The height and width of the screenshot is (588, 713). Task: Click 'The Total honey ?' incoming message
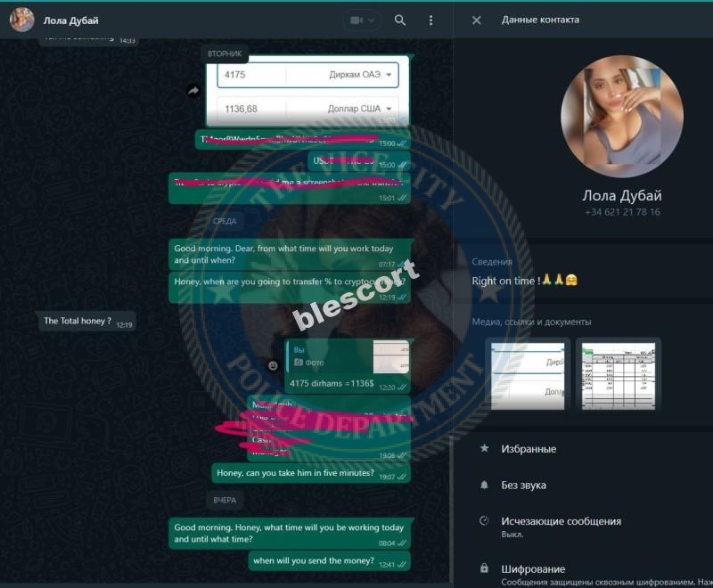[86, 322]
